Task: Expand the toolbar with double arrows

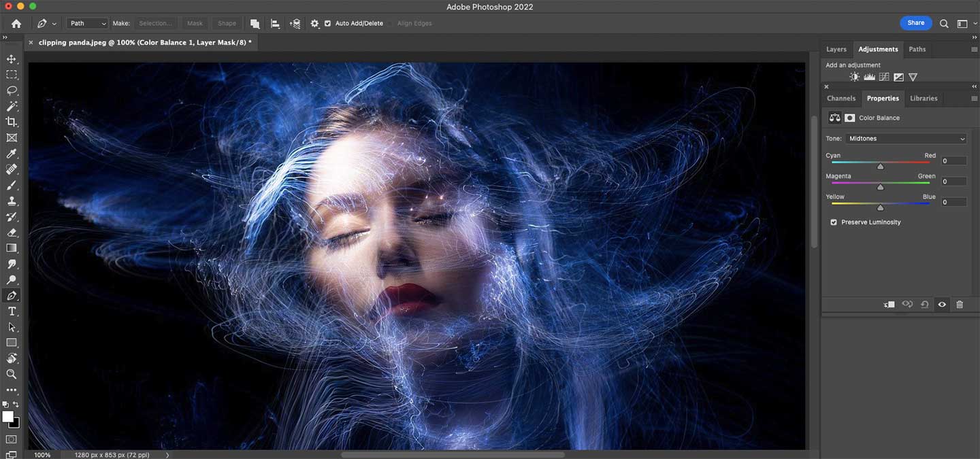Action: (5, 37)
